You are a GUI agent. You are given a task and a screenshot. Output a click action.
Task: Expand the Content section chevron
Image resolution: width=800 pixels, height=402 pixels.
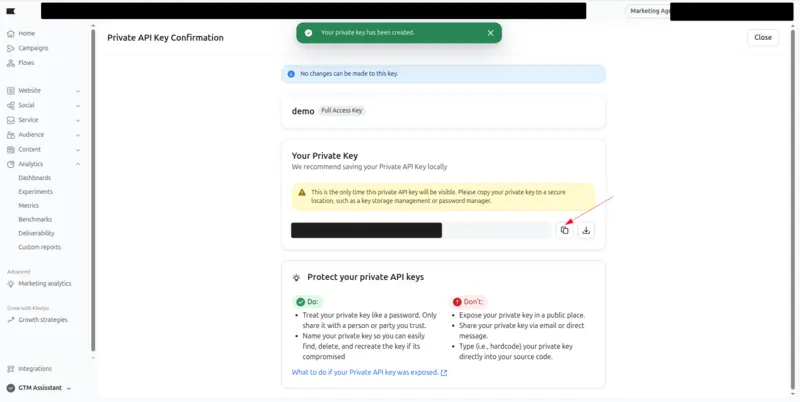click(x=78, y=150)
